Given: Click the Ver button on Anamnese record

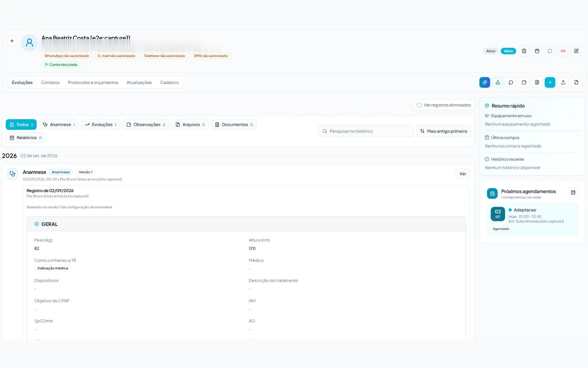Looking at the screenshot, I should 463,174.
